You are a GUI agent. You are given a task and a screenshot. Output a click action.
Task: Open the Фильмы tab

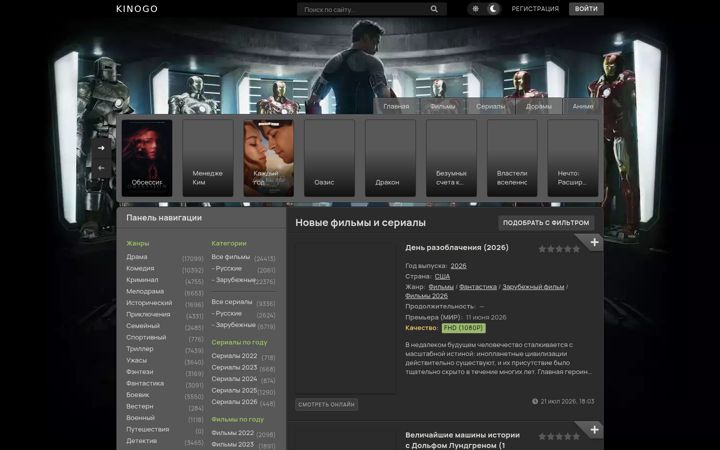[x=443, y=106]
